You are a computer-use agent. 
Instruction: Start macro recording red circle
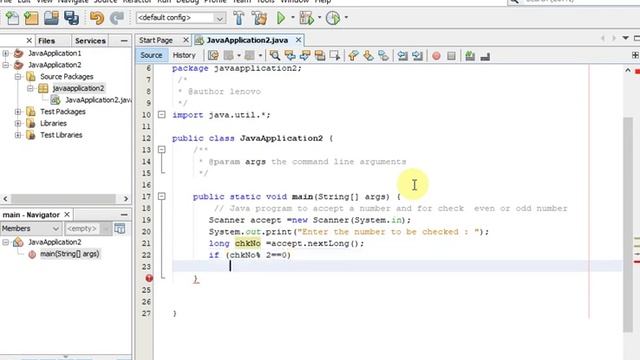(x=436, y=56)
